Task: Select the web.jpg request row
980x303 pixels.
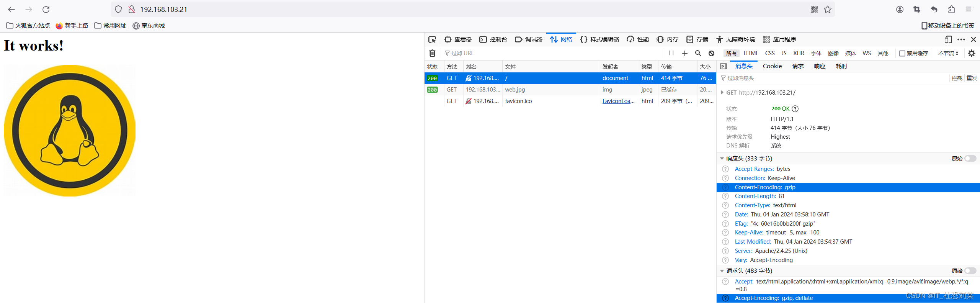Action: tap(570, 90)
